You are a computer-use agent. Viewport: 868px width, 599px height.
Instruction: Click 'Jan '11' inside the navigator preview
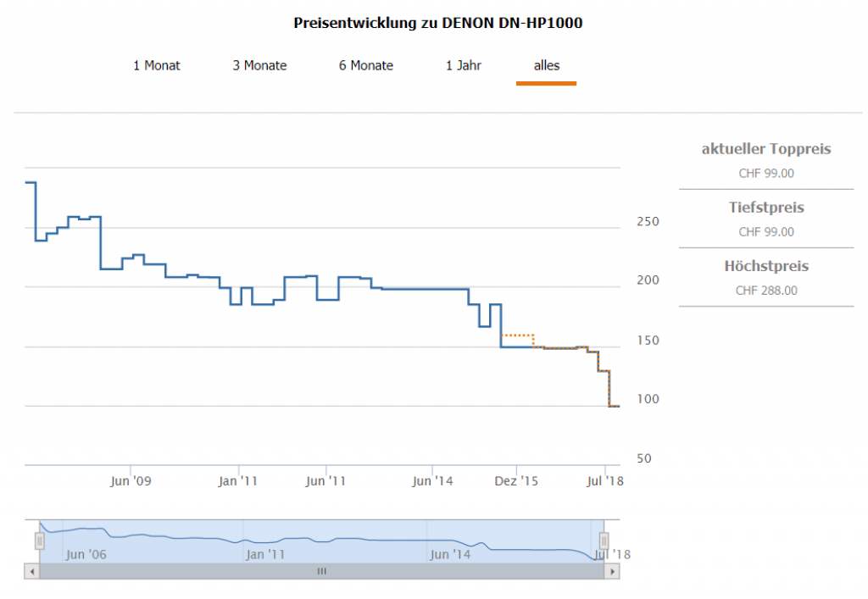coord(265,555)
